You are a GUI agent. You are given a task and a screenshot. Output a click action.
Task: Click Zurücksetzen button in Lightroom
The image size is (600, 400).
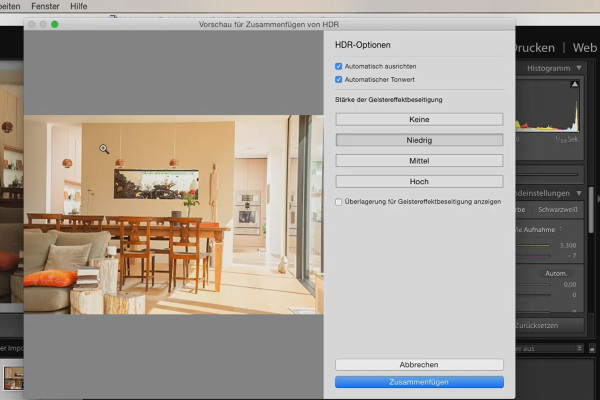(549, 325)
